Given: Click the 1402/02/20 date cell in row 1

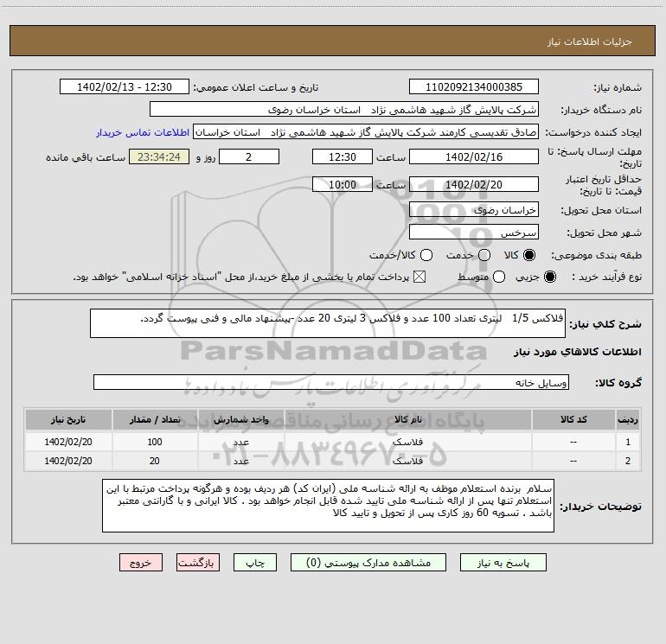Looking at the screenshot, I should point(68,442).
